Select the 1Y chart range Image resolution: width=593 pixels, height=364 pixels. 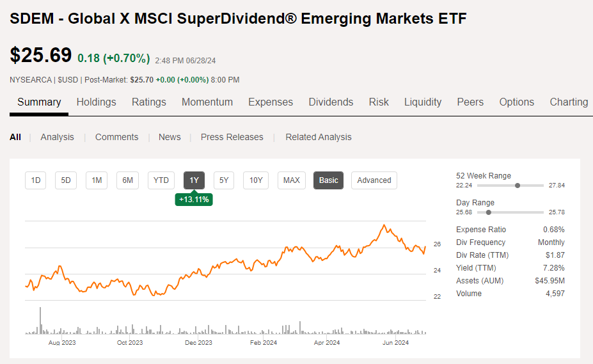pyautogui.click(x=194, y=180)
